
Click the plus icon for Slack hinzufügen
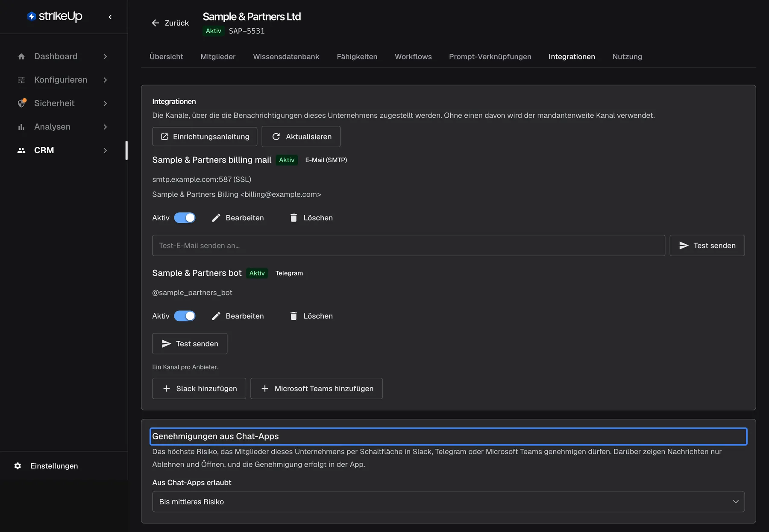pyautogui.click(x=167, y=389)
